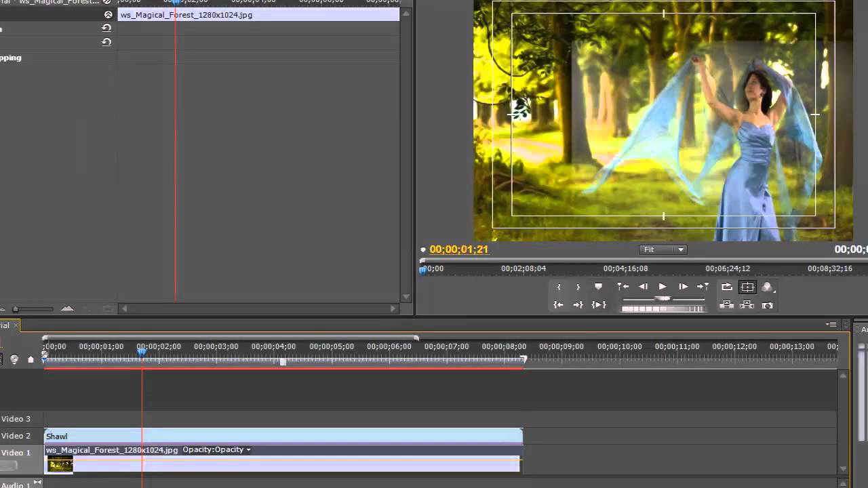Click the Timeline playhead marker
The width and height of the screenshot is (868, 488).
142,351
